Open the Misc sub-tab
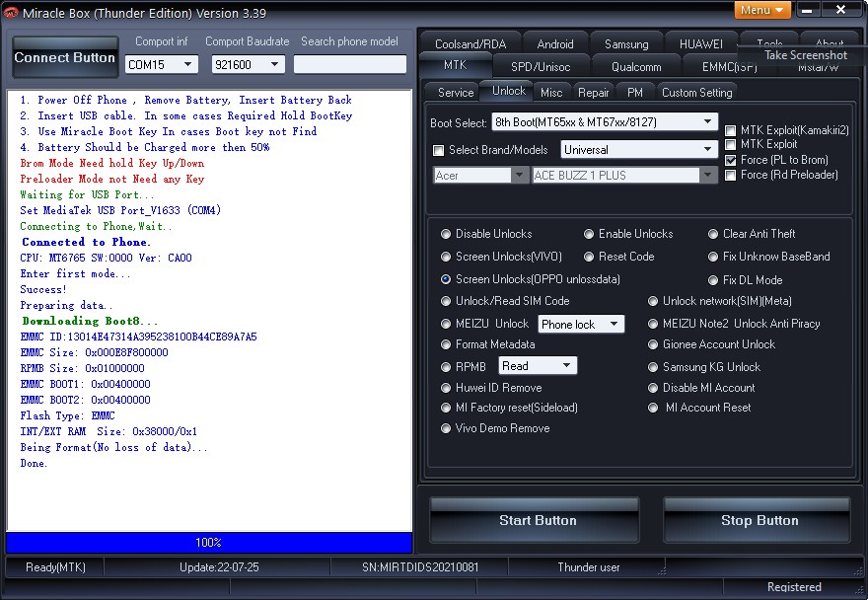Viewport: 868px width, 600px height. pyautogui.click(x=550, y=93)
